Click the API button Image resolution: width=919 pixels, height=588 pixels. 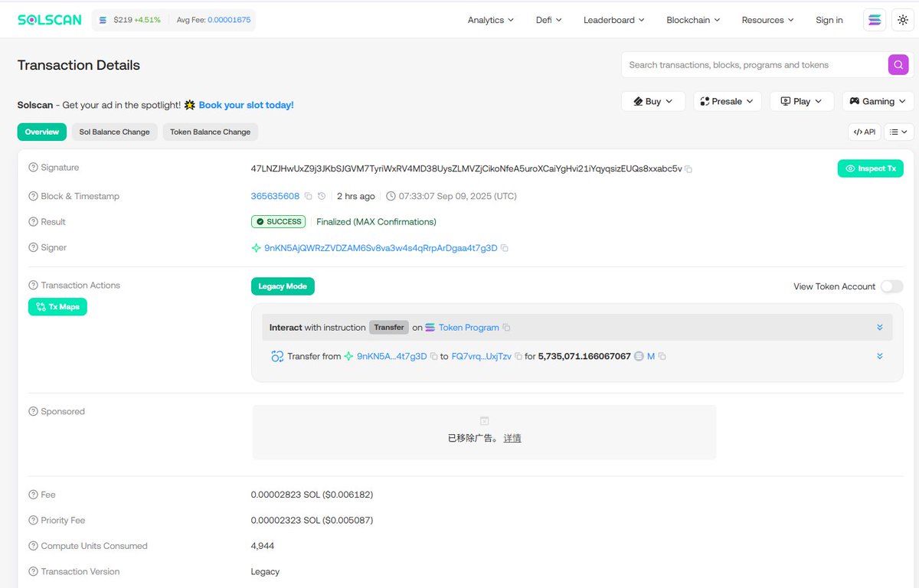865,132
